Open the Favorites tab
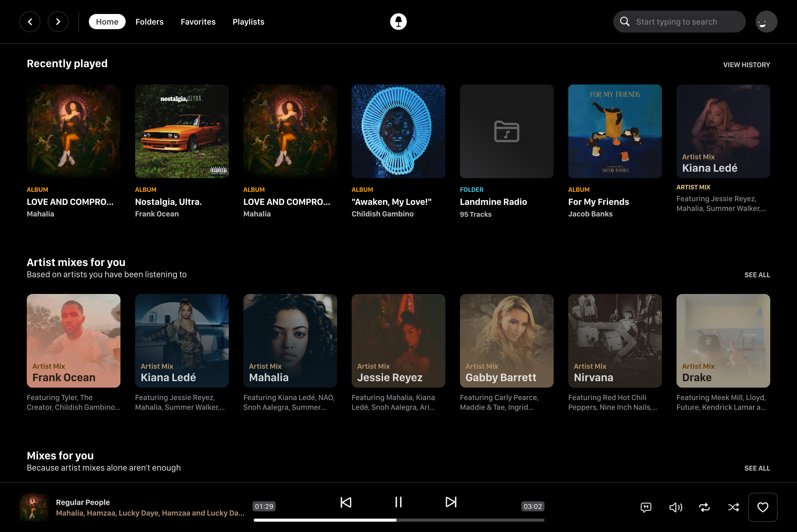The image size is (797, 532). [198, 22]
